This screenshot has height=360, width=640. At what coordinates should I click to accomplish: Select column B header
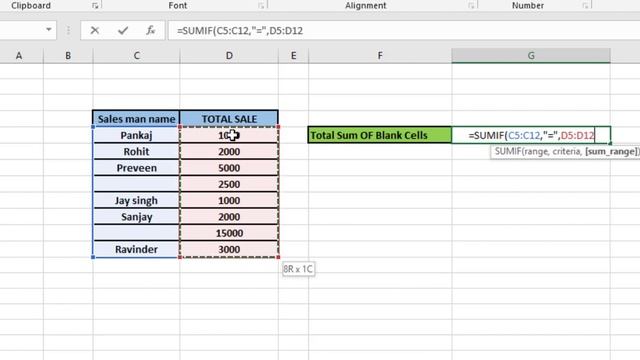68,56
